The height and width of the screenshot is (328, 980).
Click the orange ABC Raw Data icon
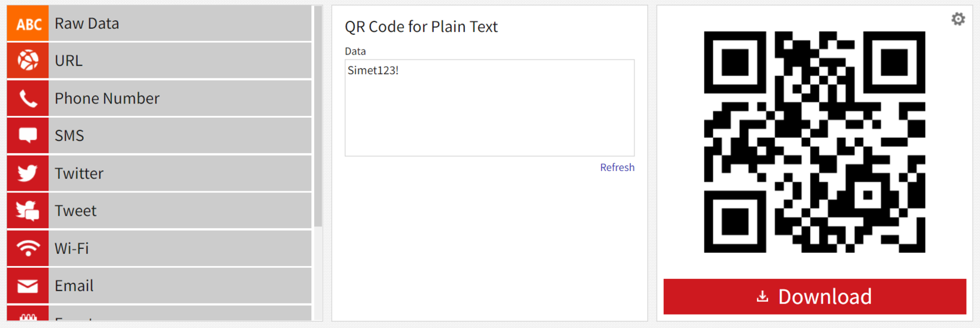click(28, 24)
